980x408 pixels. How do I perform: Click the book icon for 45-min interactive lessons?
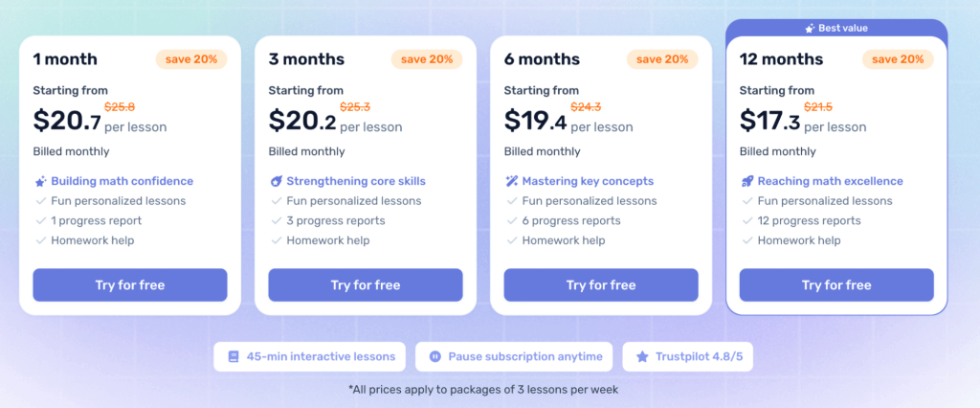point(233,356)
